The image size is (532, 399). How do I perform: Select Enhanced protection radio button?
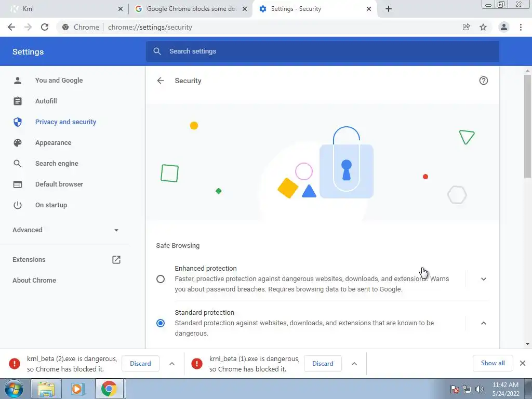coord(161,279)
